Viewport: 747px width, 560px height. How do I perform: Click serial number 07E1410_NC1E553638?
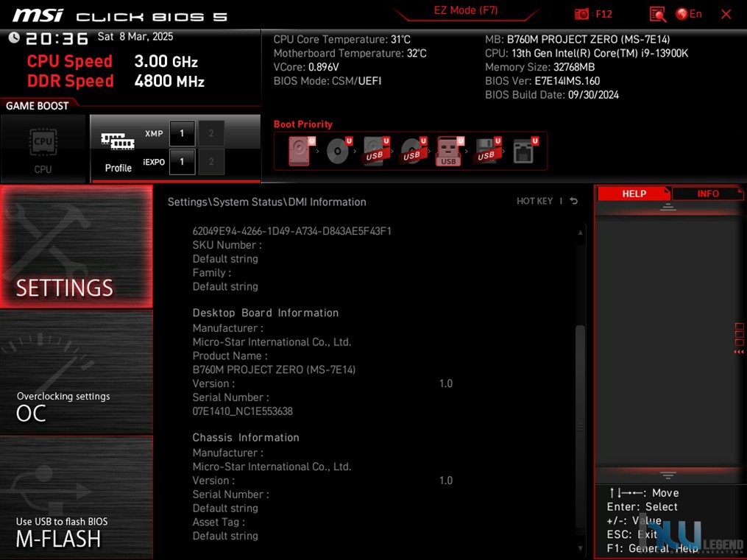pos(242,411)
